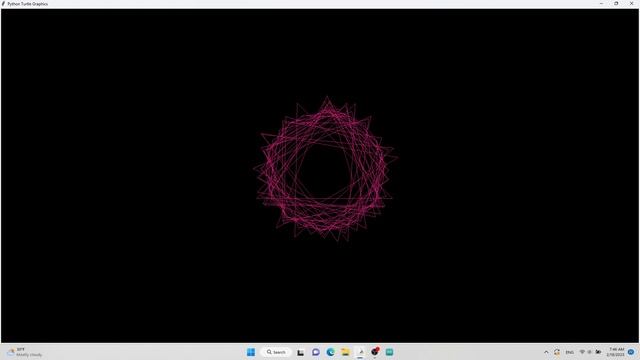Click the update sync tray icon
The image size is (640, 360).
tap(557, 352)
